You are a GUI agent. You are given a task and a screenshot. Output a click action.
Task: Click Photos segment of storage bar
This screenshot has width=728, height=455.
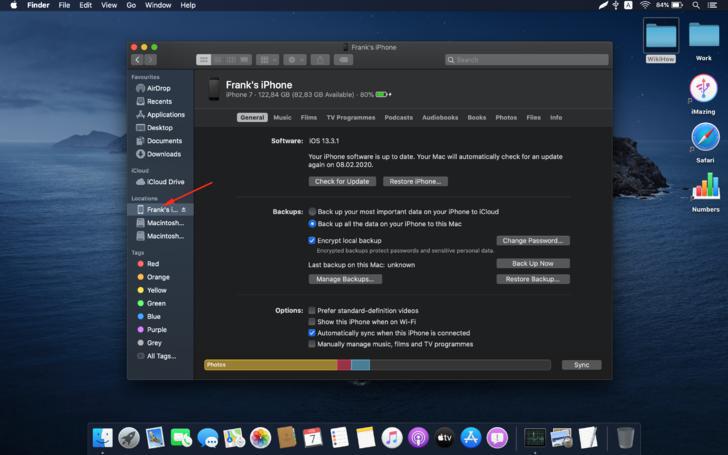(271, 365)
